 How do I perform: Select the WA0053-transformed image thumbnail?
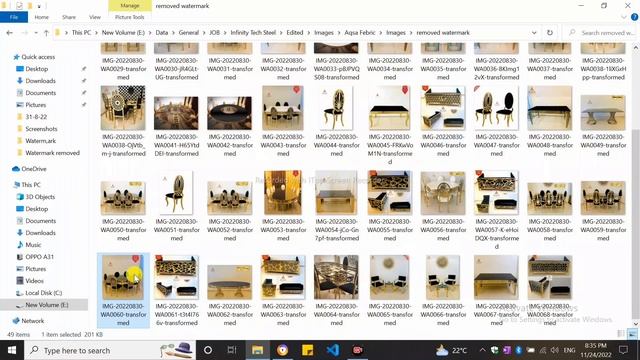point(283,192)
